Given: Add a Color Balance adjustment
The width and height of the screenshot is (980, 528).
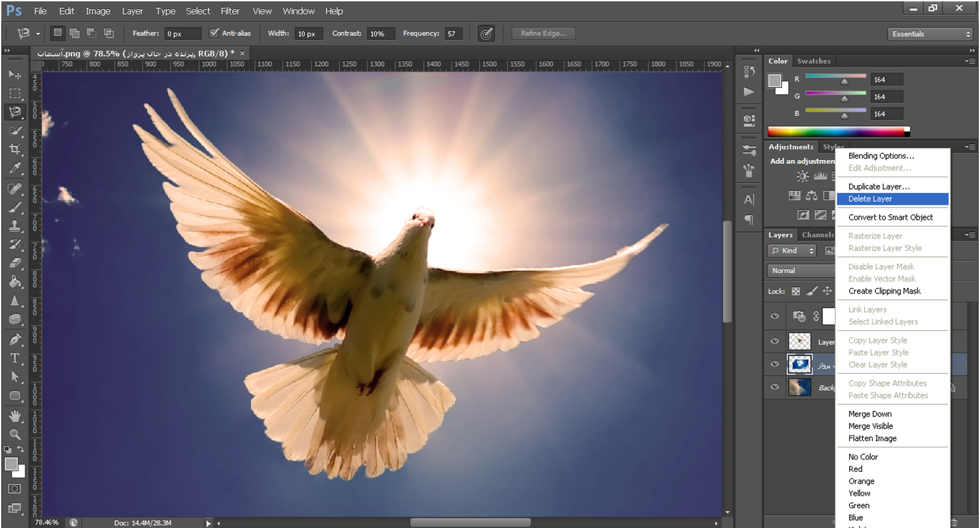Looking at the screenshot, I should tap(811, 196).
